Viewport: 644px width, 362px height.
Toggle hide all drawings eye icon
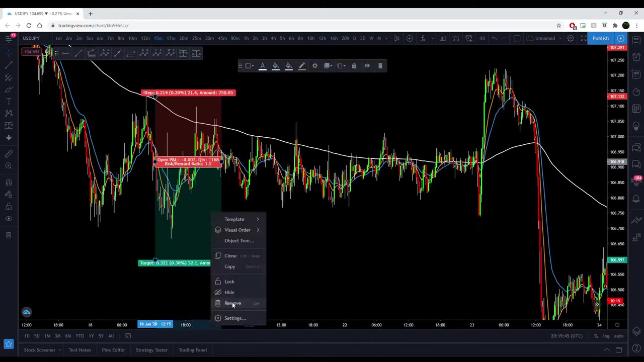coord(9,219)
